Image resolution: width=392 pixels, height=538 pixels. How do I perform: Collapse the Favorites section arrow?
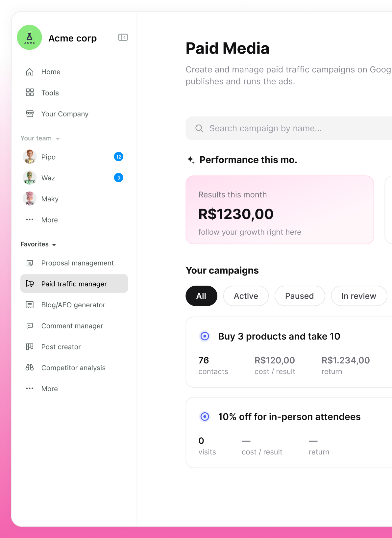click(x=54, y=244)
